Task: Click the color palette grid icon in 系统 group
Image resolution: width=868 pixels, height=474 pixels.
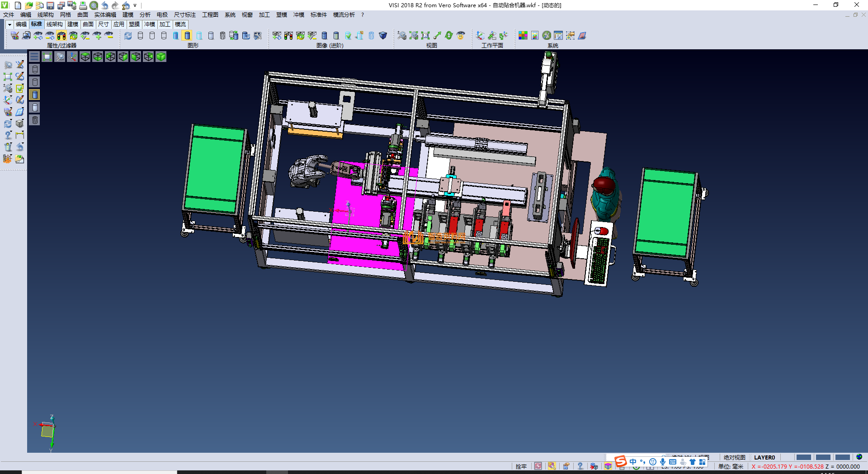Action: (x=523, y=35)
